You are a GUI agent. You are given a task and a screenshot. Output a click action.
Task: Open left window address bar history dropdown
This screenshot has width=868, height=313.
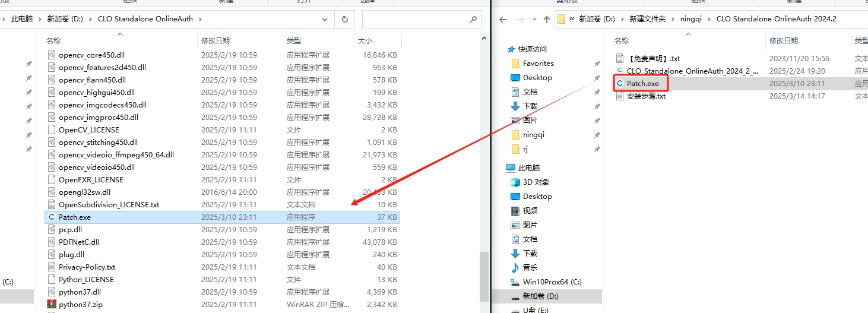(x=325, y=19)
